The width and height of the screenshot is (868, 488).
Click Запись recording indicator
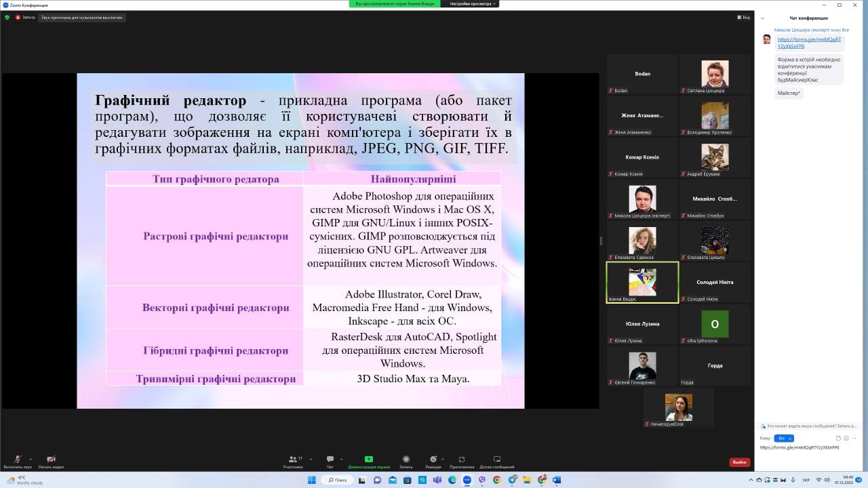click(x=26, y=17)
